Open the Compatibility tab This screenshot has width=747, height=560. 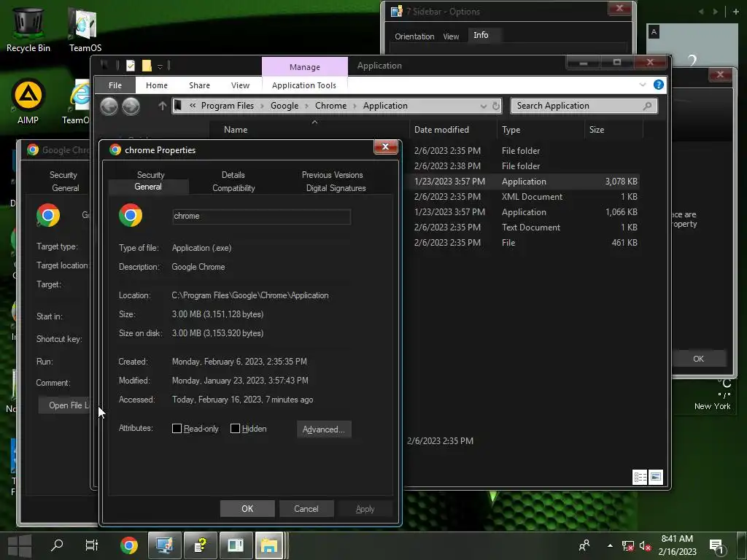coord(233,188)
